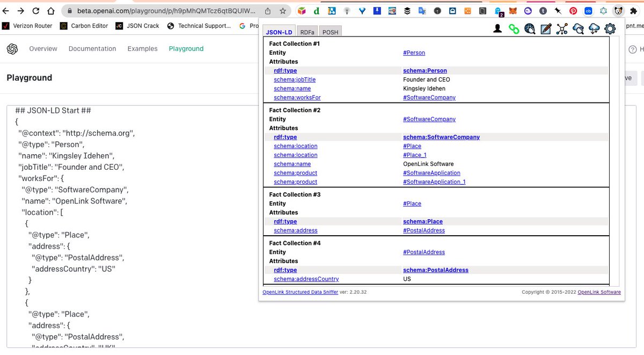Click the blue funnel extension icon
This screenshot has height=355, width=644.
tap(362, 11)
